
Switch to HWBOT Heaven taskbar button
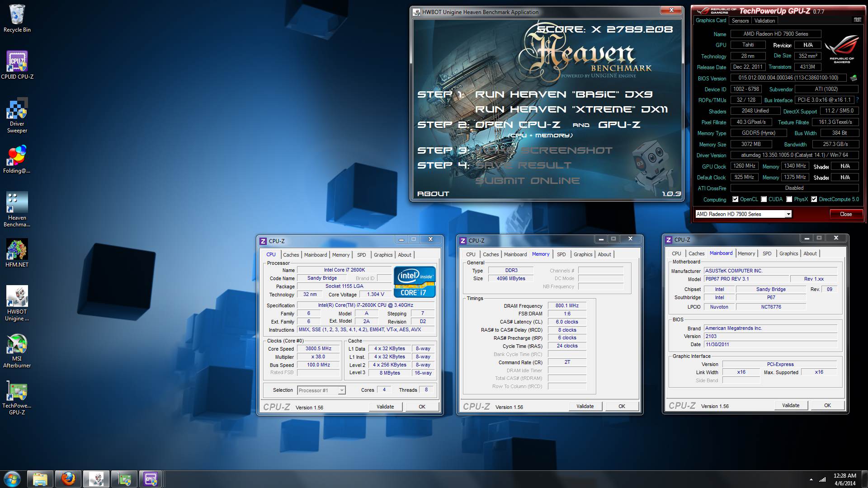point(96,479)
